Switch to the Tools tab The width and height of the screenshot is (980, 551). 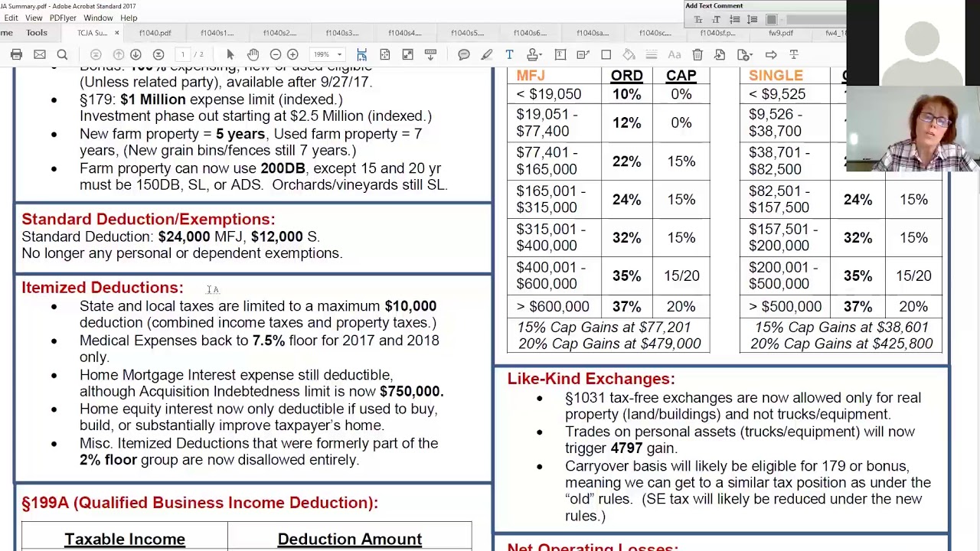click(36, 33)
